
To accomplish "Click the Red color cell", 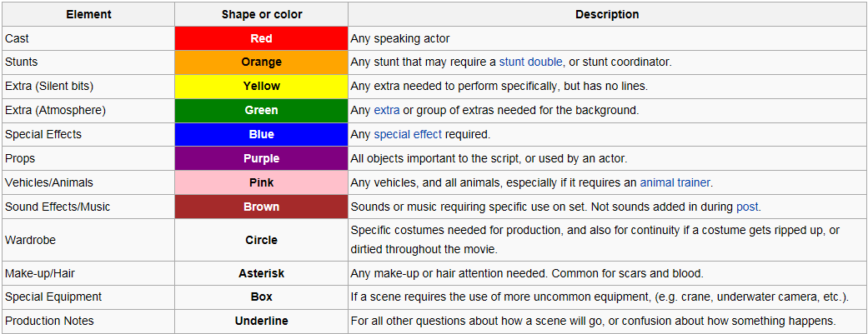I will tap(261, 38).
